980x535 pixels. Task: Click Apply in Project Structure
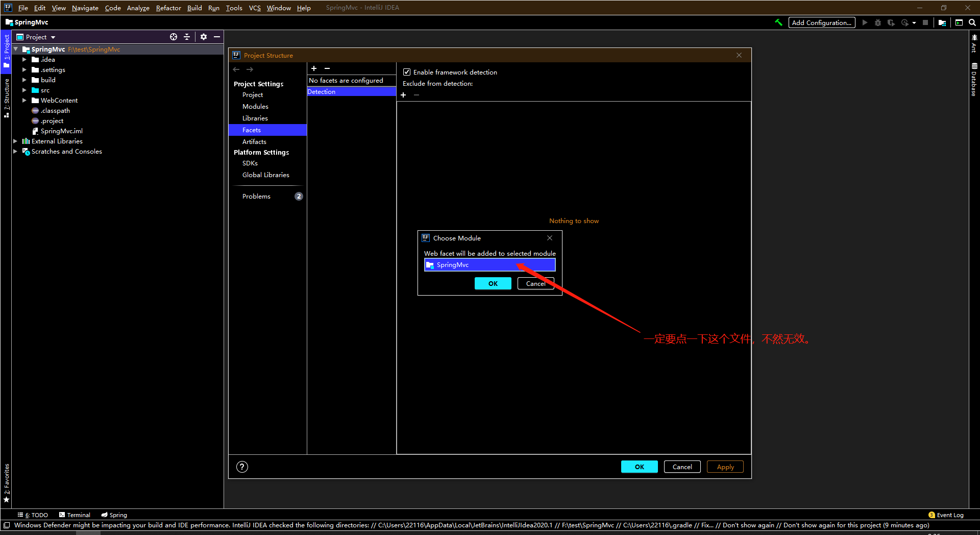click(x=725, y=467)
